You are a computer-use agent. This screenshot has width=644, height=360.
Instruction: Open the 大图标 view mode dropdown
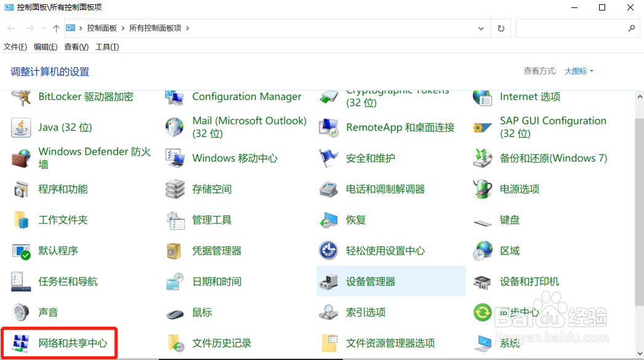tap(577, 71)
